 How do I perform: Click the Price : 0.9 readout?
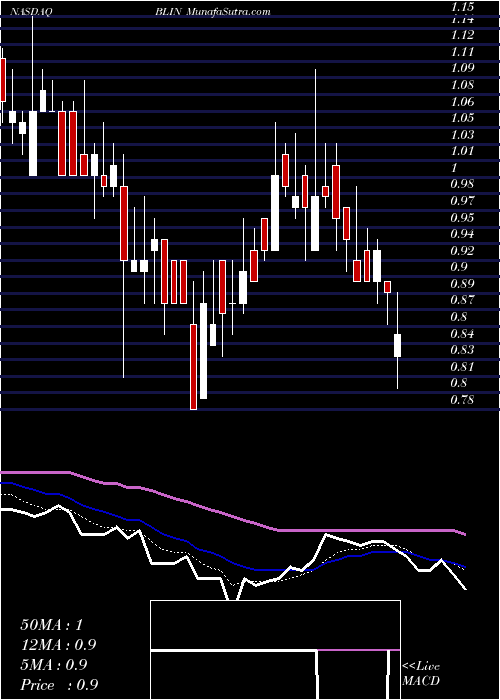[x=59, y=685]
